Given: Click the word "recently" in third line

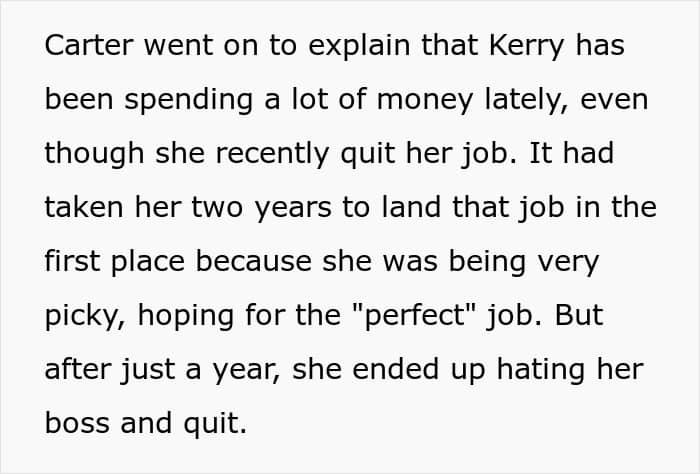Looking at the screenshot, I should [272, 154].
